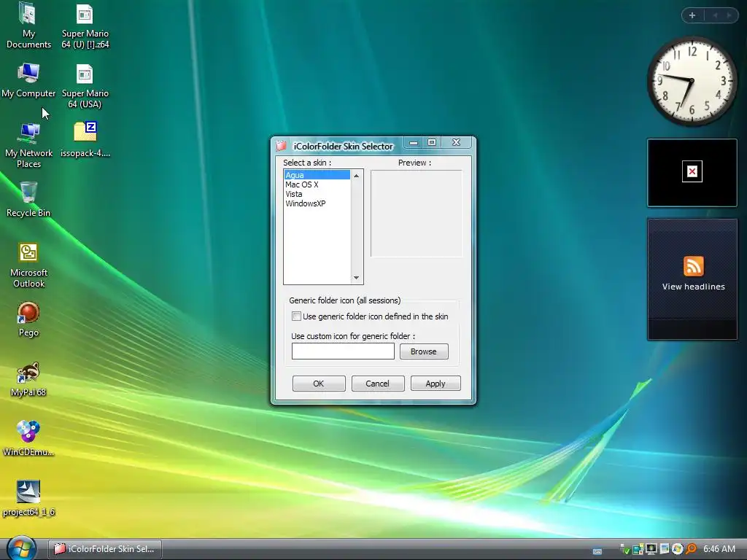
Task: Click the 6:46 AM taskbar clock
Action: [719, 549]
